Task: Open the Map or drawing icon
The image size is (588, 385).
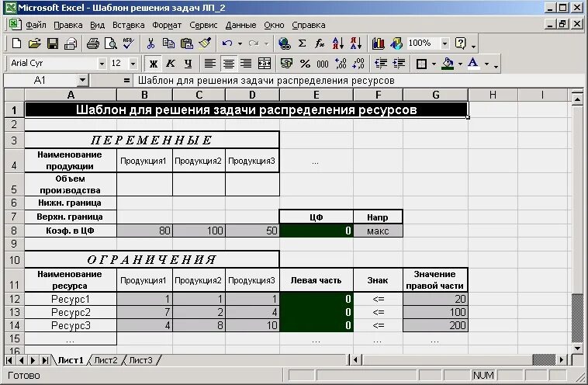Action: coord(396,43)
